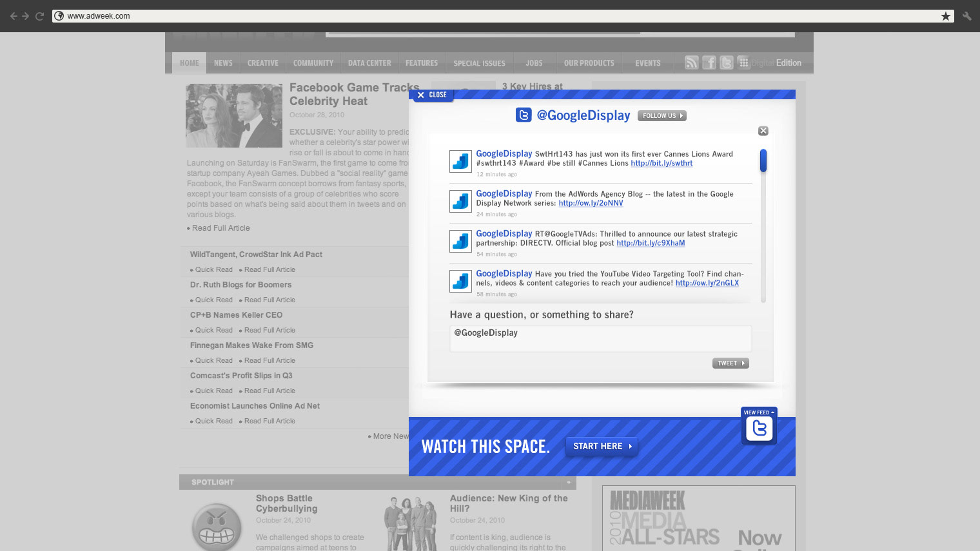
Task: Click Quick Read under WildTangent story
Action: click(213, 269)
